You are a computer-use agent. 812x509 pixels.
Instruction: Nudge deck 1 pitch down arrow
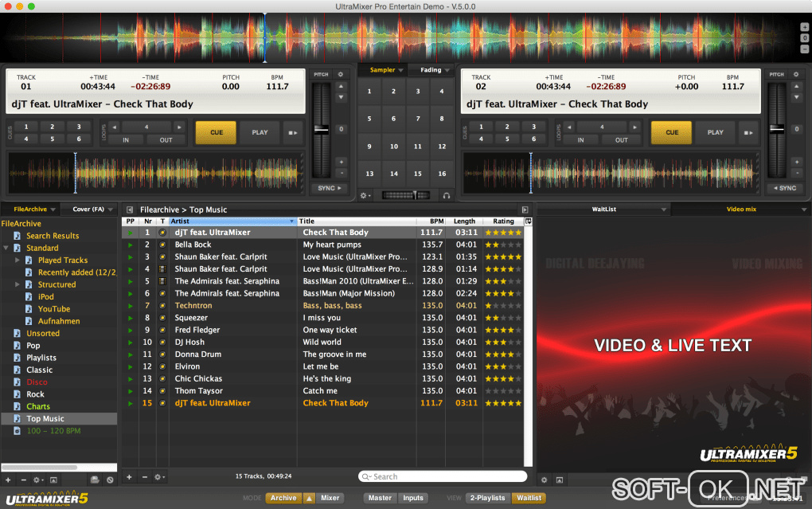click(x=341, y=97)
